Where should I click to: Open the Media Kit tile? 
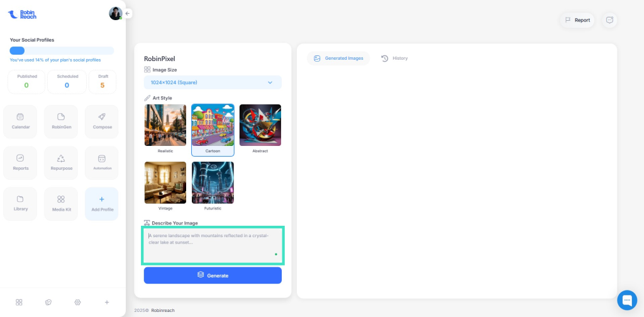[x=61, y=204]
